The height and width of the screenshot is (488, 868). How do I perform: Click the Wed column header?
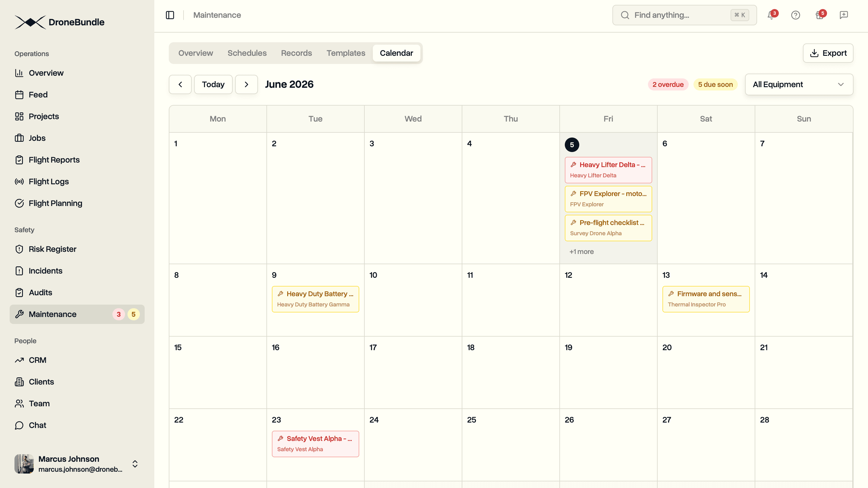(413, 119)
